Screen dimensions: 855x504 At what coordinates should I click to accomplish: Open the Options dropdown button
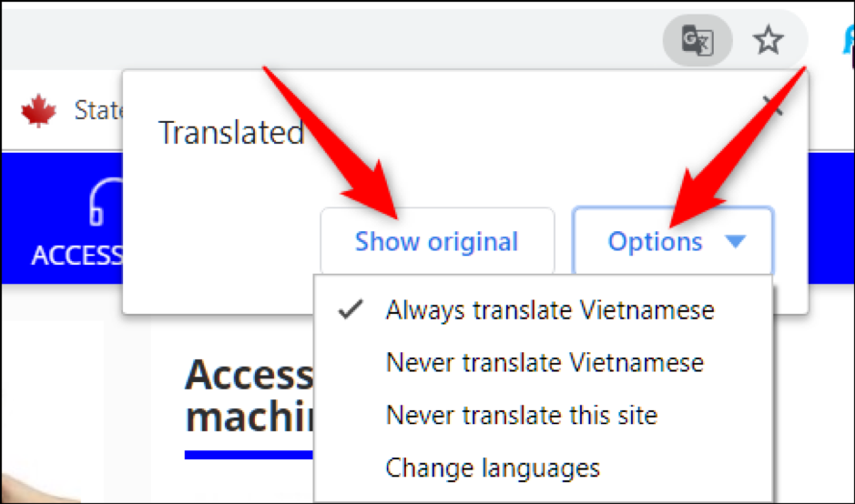click(x=673, y=241)
